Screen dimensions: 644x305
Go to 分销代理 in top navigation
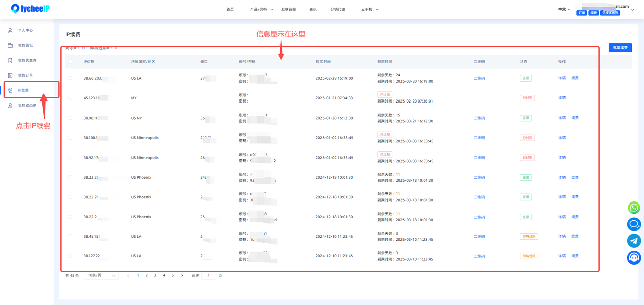(x=338, y=9)
